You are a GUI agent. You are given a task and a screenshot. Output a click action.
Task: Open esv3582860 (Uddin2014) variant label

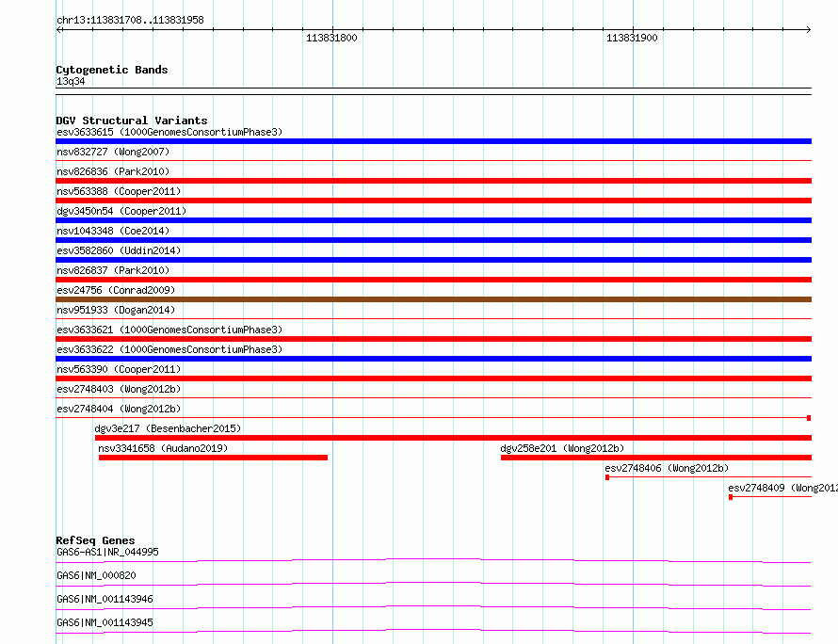click(119, 250)
